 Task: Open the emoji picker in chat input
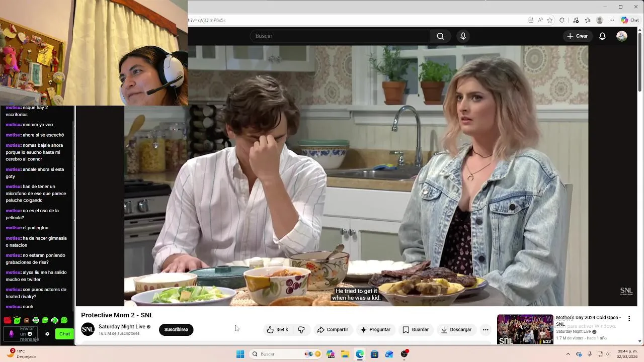[30, 334]
